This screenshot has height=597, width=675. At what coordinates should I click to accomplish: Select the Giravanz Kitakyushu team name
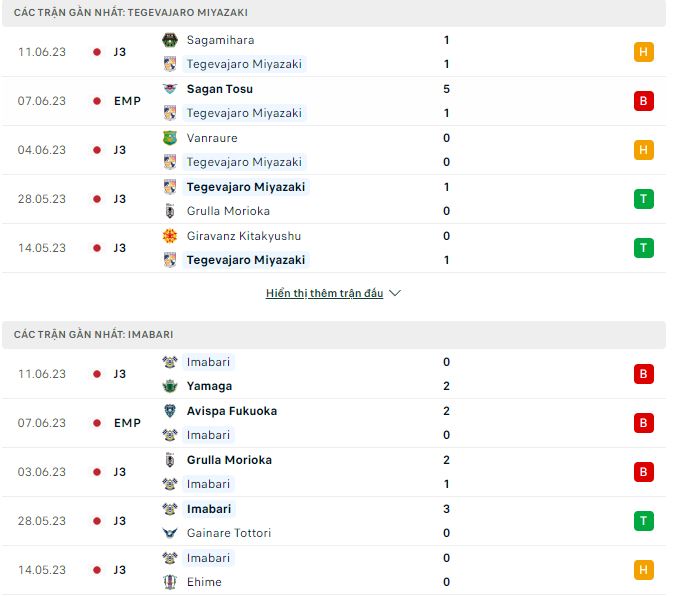click(x=243, y=236)
